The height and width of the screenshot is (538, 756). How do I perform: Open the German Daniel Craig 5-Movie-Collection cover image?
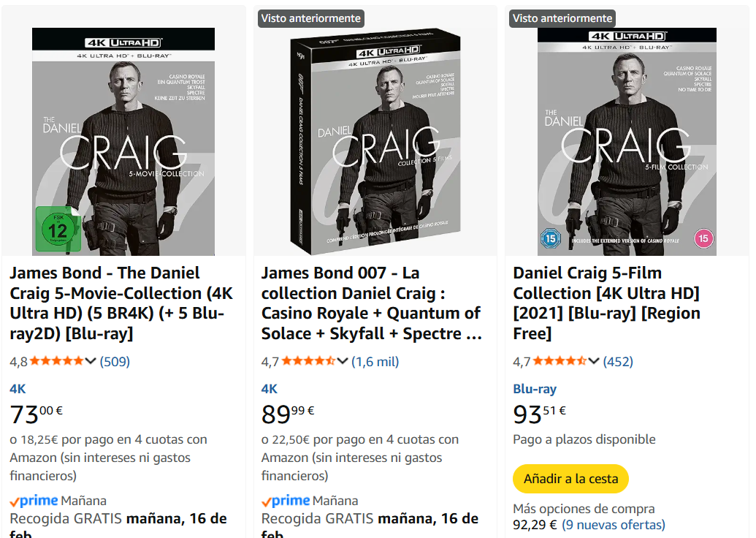123,142
